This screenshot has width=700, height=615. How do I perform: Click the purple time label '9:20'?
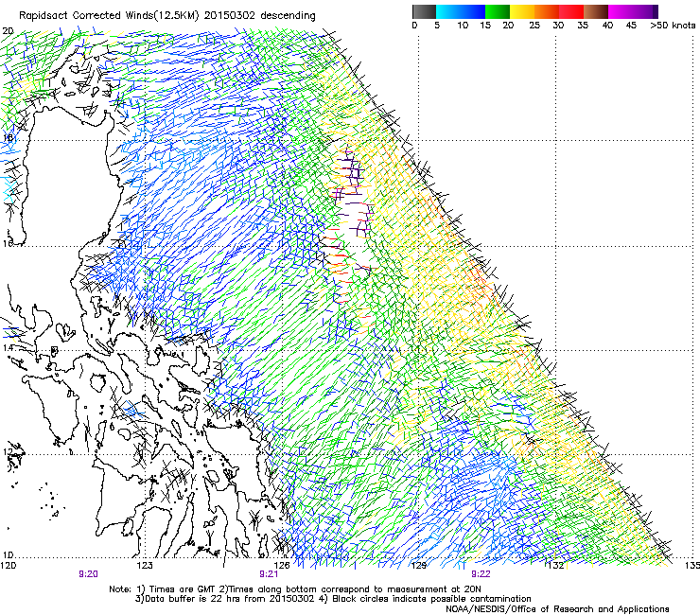click(88, 574)
